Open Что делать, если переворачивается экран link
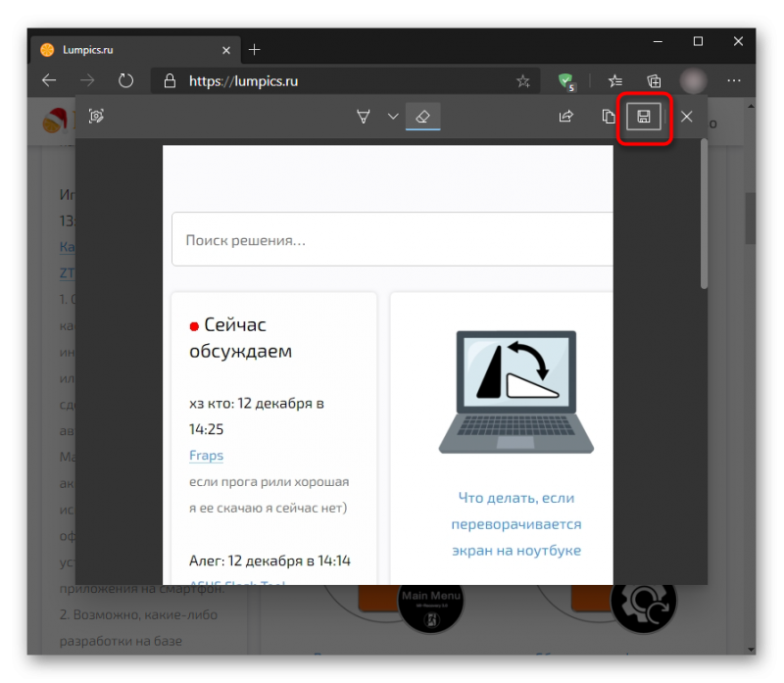The height and width of the screenshot is (683, 784). 516,524
